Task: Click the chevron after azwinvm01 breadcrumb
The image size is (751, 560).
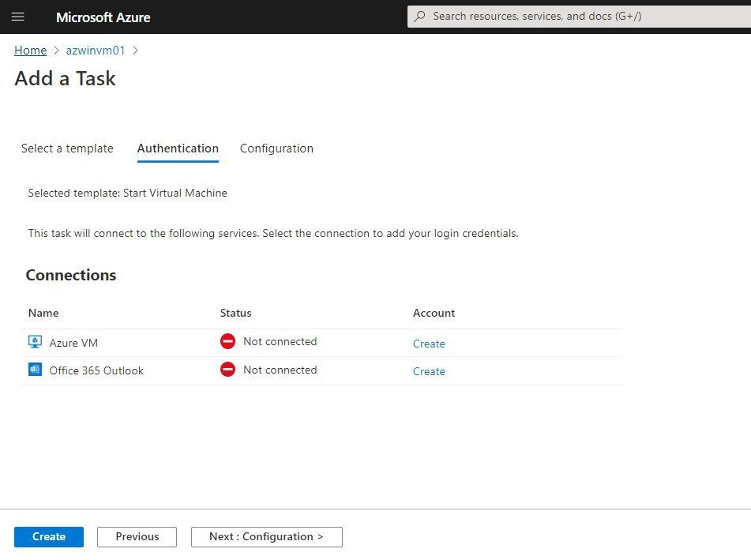Action: pos(135,51)
